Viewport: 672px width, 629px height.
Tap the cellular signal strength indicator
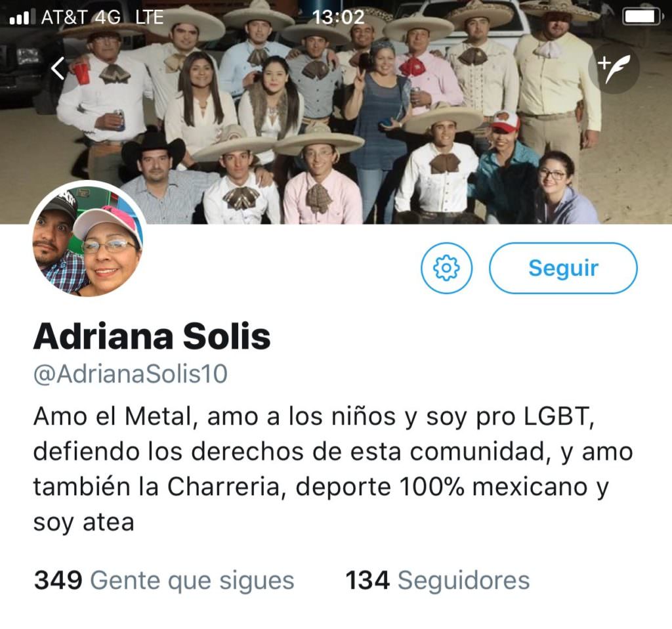coord(20,18)
